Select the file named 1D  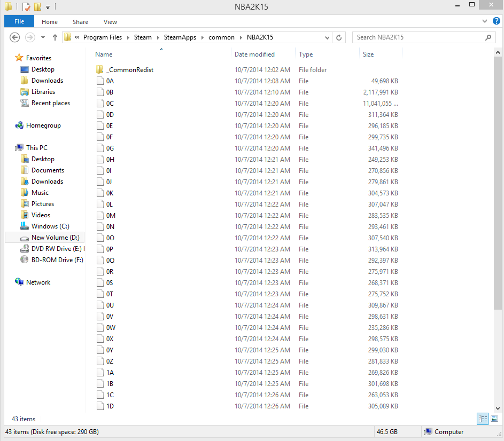(x=110, y=406)
